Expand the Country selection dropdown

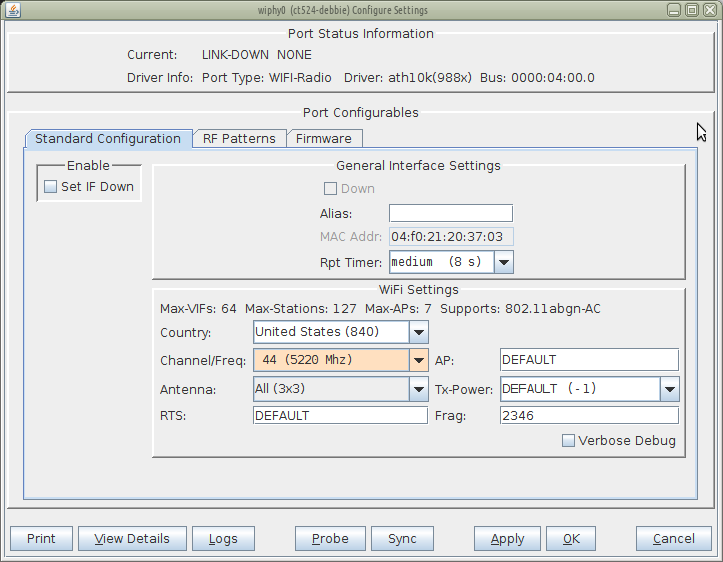click(x=419, y=332)
